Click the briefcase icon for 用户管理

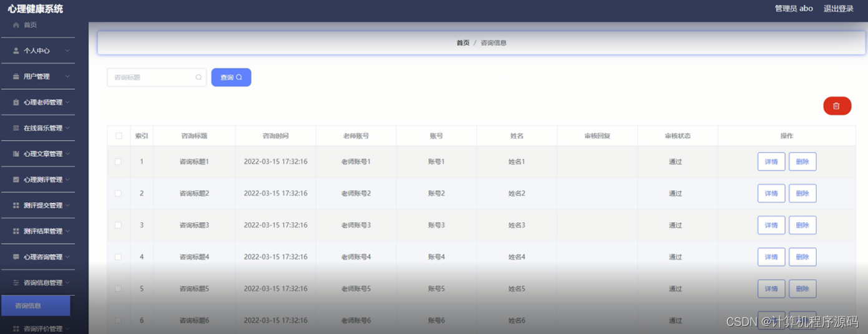[16, 76]
